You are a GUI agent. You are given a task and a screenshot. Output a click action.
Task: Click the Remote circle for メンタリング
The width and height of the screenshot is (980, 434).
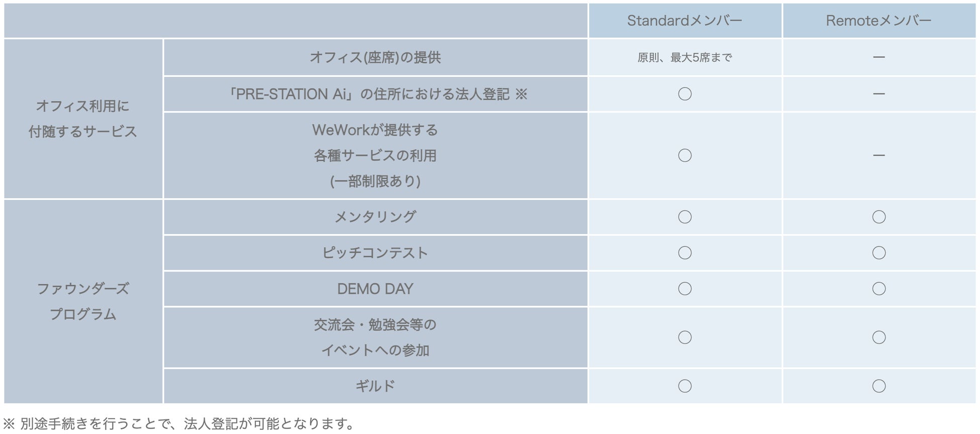pyautogui.click(x=878, y=217)
